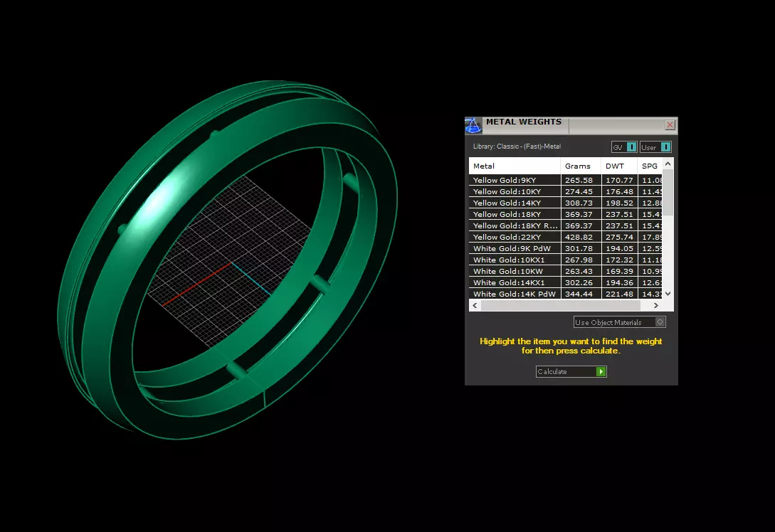Viewport: 775px width, 532px height.
Task: Click grams value 263.43
Action: (x=579, y=271)
